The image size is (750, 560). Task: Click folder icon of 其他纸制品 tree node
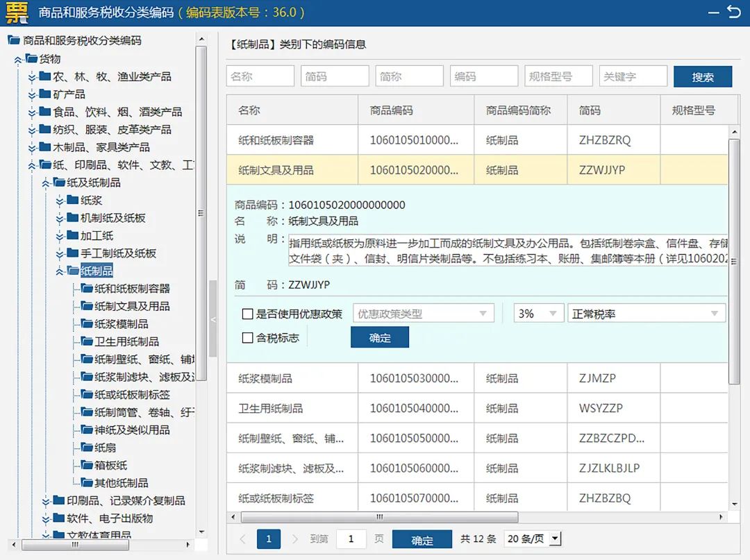(x=87, y=482)
